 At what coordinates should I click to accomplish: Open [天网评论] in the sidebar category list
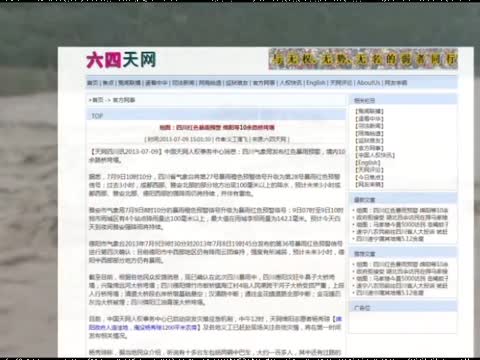[369, 170]
